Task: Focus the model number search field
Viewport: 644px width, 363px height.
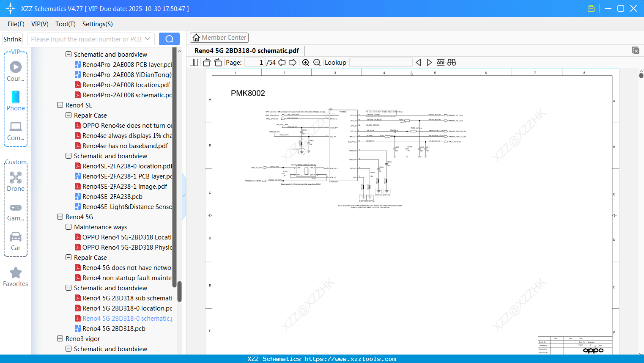Action: point(87,39)
